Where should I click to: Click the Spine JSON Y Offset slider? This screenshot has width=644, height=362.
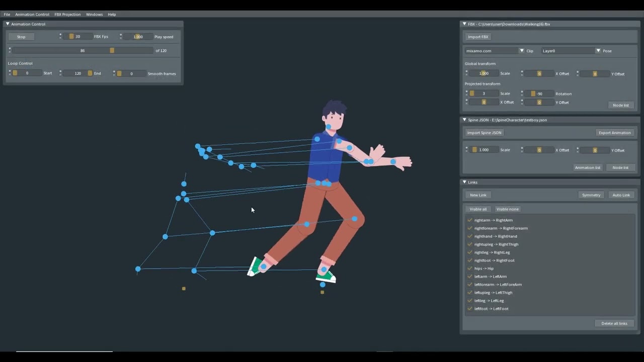tap(594, 150)
